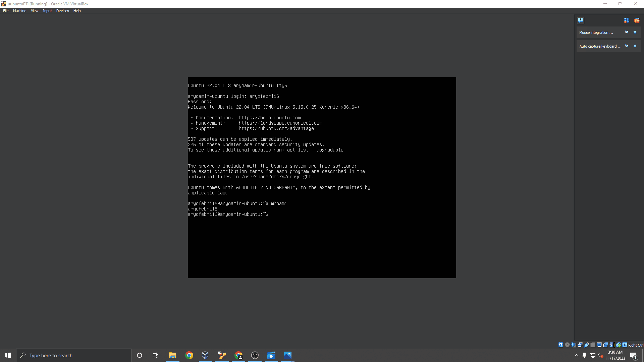Viewport: 644px width, 362px height.
Task: Switch to the running VM taskbar icon
Action: 222,355
